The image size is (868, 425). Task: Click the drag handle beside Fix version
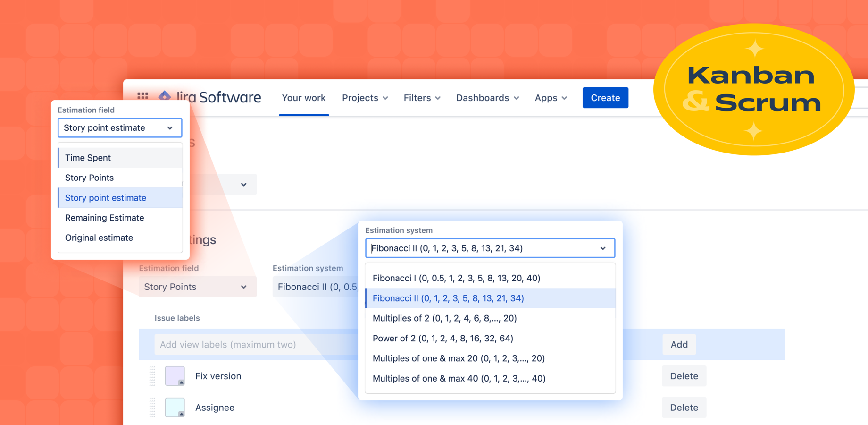pos(152,376)
